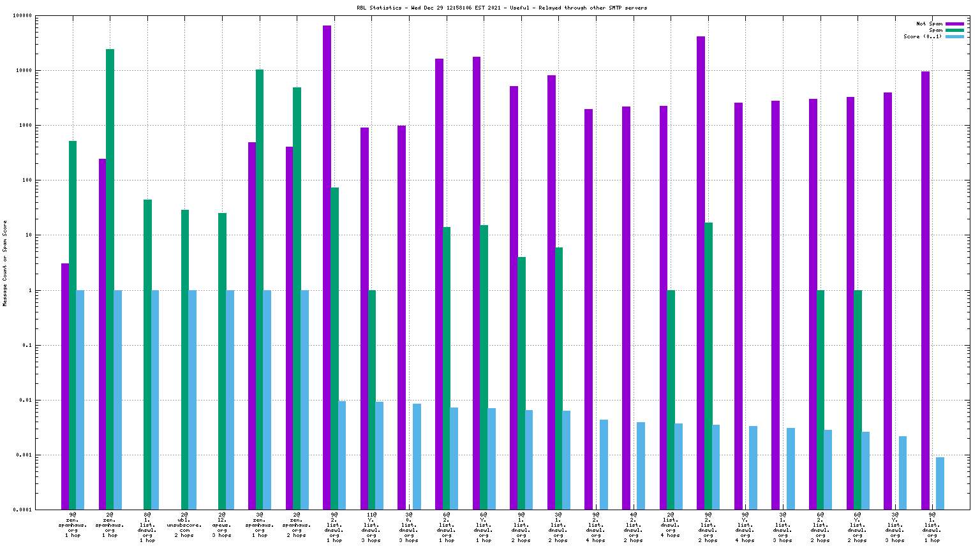Click the green bar above 12.apews.org

pyautogui.click(x=222, y=360)
